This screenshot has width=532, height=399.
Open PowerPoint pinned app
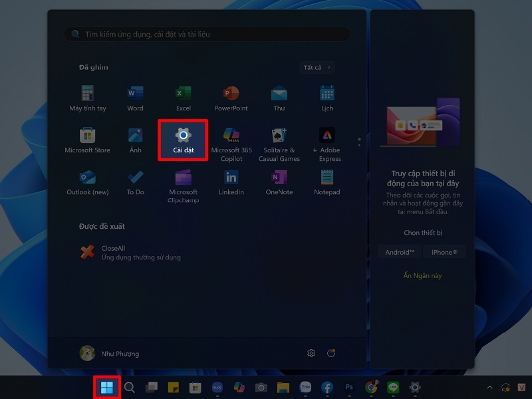tap(231, 98)
